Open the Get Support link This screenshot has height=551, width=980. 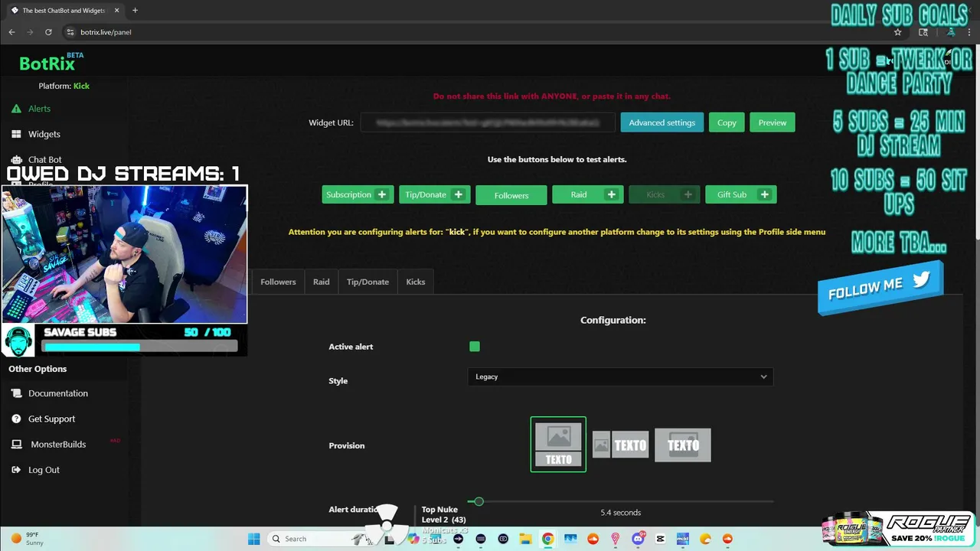tap(51, 419)
